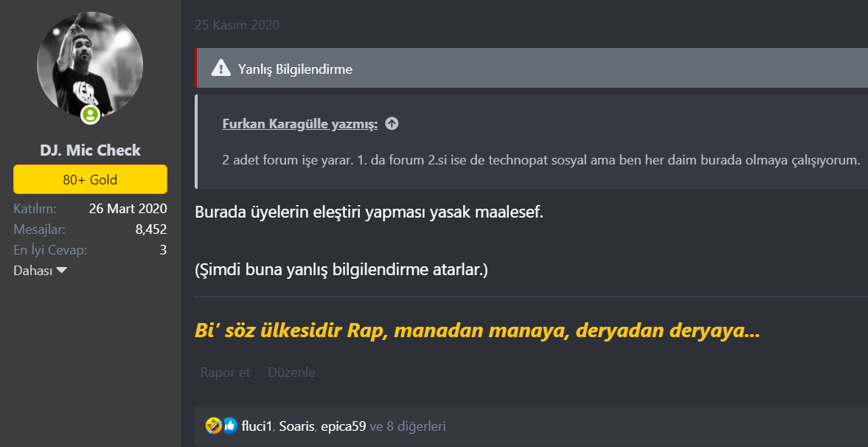Screen dimensions: 868x447
Task: Click Düzenle to edit the post
Action: [291, 372]
